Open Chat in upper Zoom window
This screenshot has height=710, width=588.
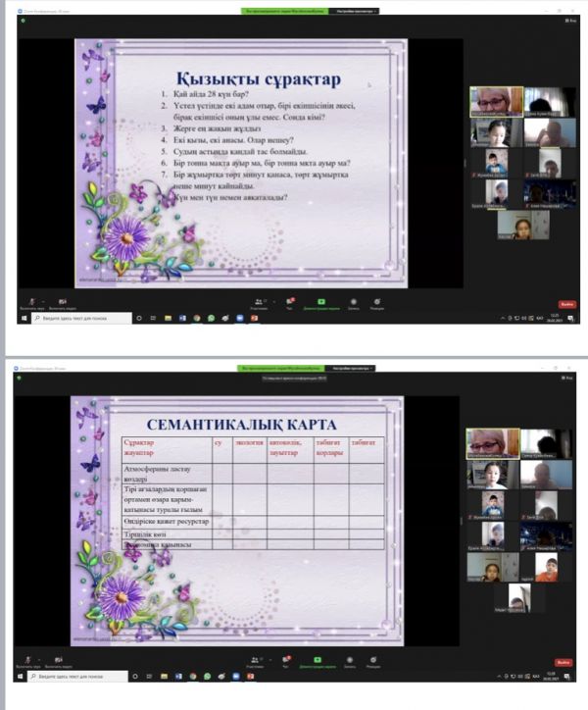tap(290, 302)
